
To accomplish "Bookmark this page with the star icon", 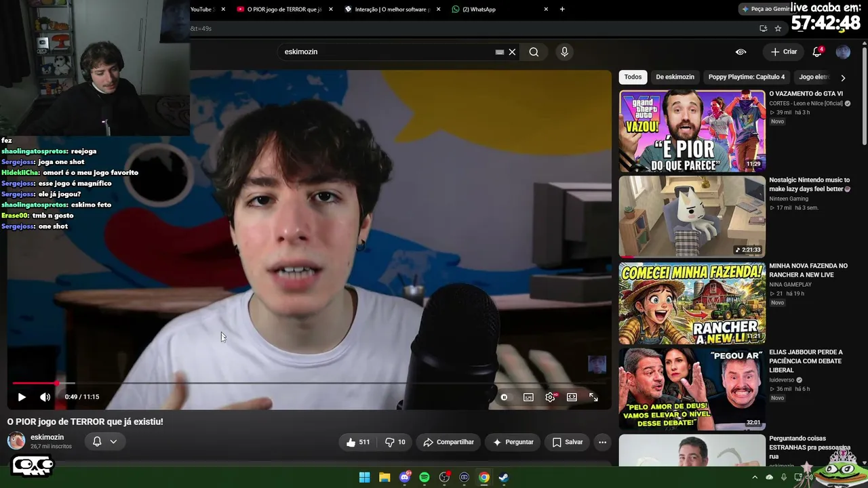I will point(778,28).
